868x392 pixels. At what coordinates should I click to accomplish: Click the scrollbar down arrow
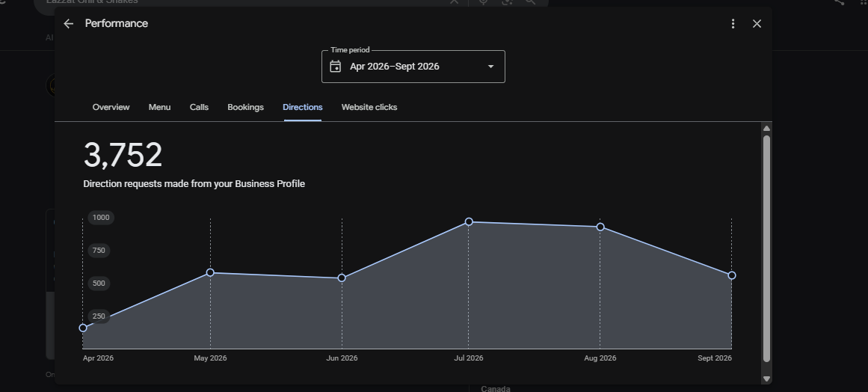pos(767,379)
